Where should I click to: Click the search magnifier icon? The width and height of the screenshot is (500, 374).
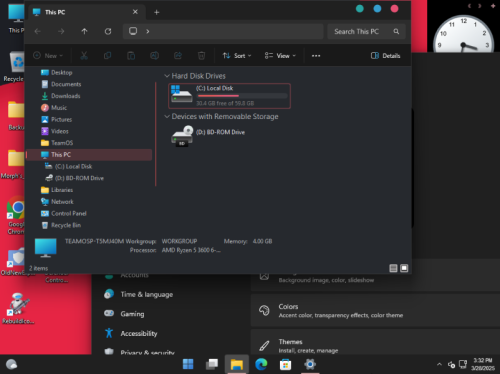pos(396,31)
